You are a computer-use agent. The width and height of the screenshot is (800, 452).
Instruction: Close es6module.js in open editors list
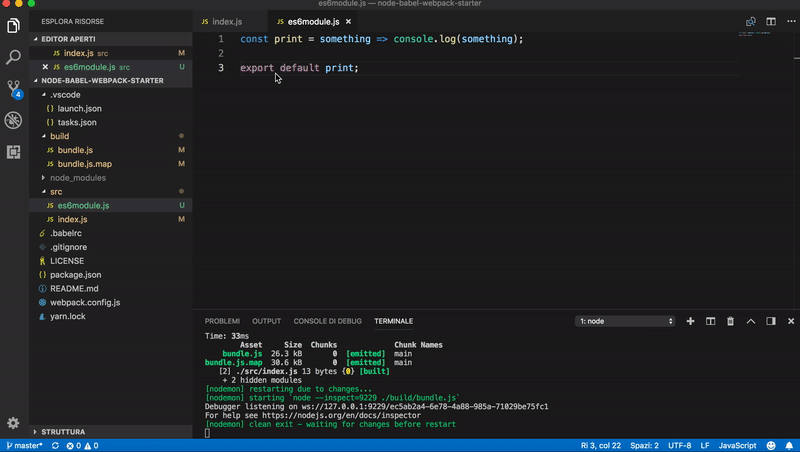coord(45,67)
